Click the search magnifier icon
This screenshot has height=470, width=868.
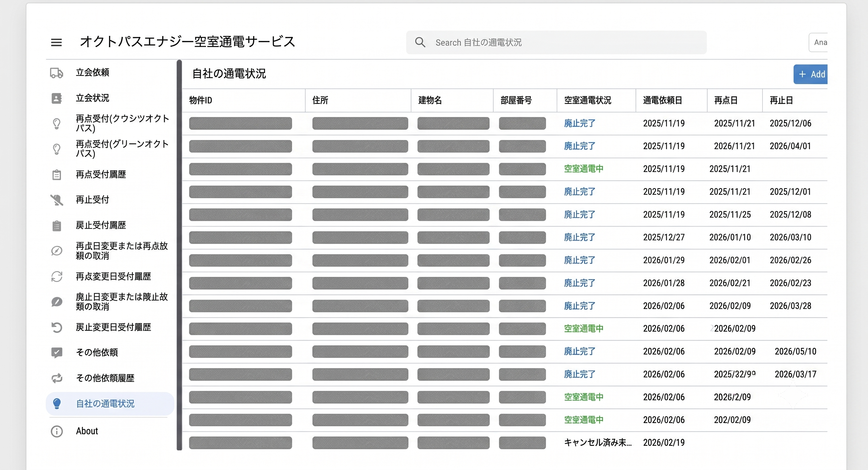(x=420, y=42)
